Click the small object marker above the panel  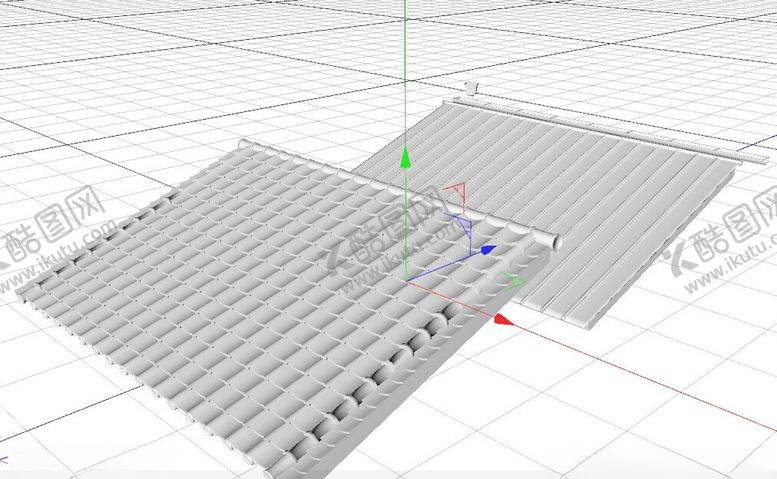point(472,89)
